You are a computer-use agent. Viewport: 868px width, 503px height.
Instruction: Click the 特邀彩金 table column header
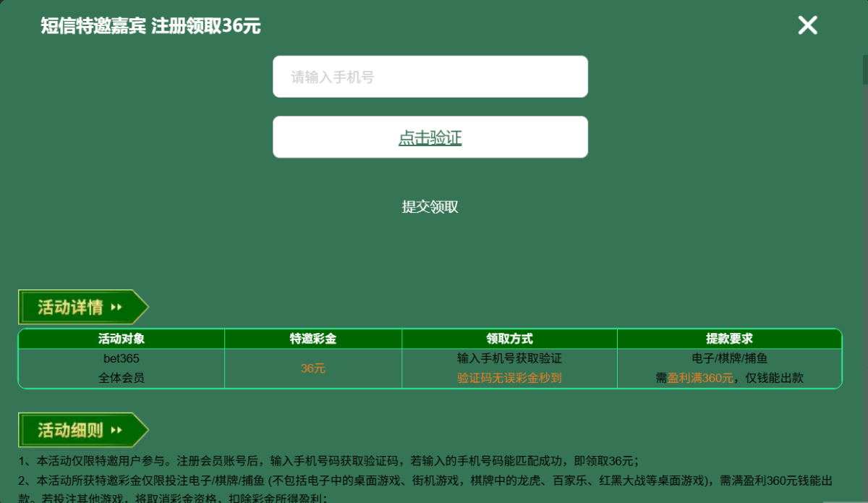tap(312, 339)
